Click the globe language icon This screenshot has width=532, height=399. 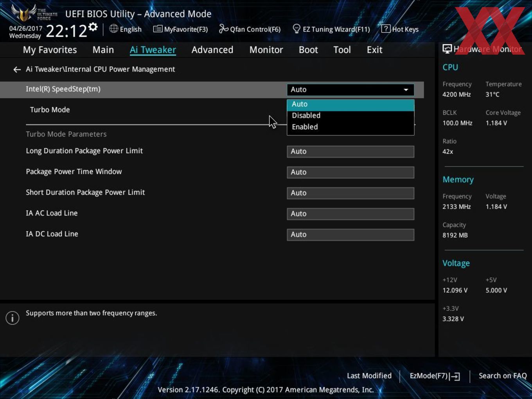113,29
